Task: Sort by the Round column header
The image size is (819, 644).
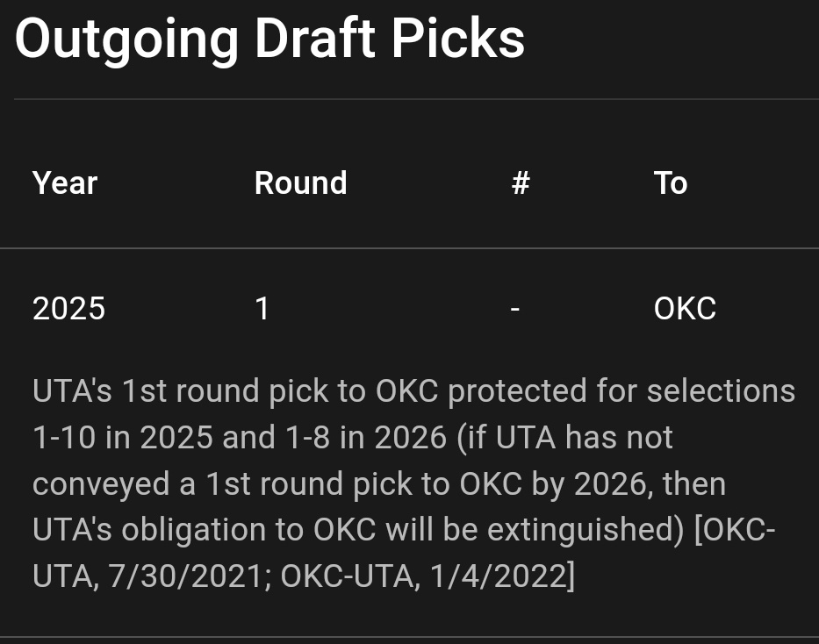Action: click(300, 183)
